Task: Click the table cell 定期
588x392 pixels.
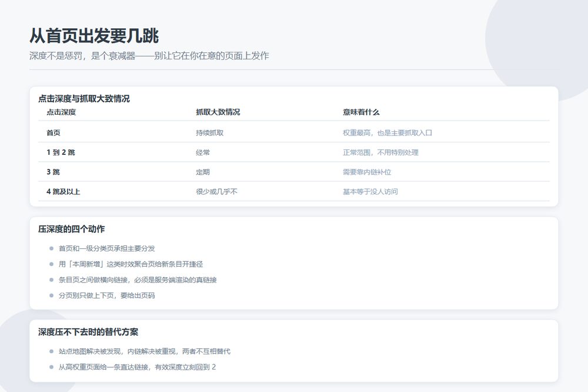Action: [202, 172]
